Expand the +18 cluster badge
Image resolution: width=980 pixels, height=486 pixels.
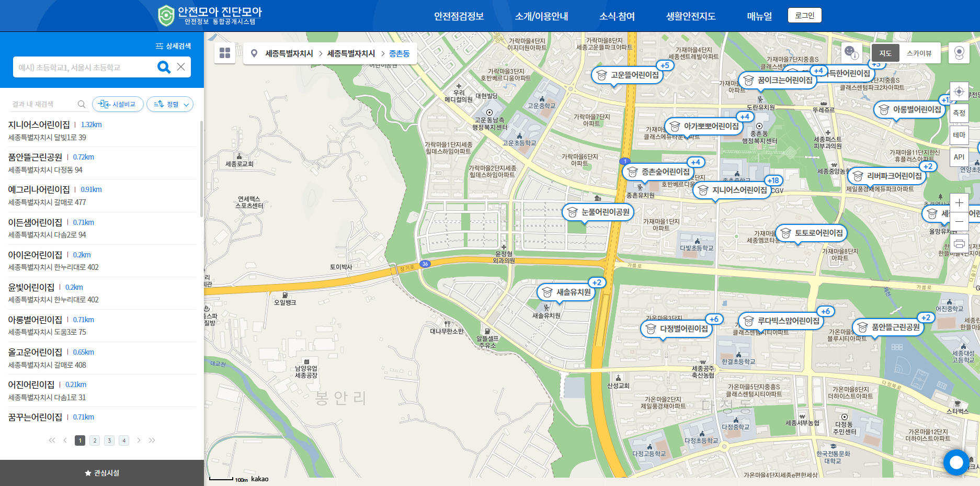click(773, 180)
